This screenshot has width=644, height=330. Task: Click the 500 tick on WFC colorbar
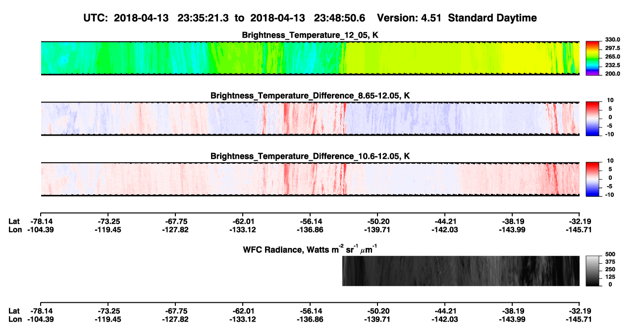610,254
